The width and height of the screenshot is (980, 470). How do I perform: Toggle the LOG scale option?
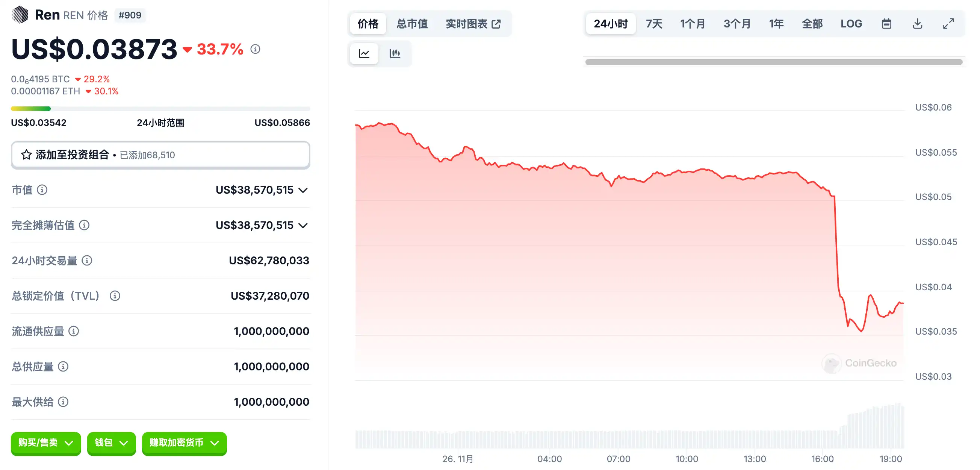point(851,24)
